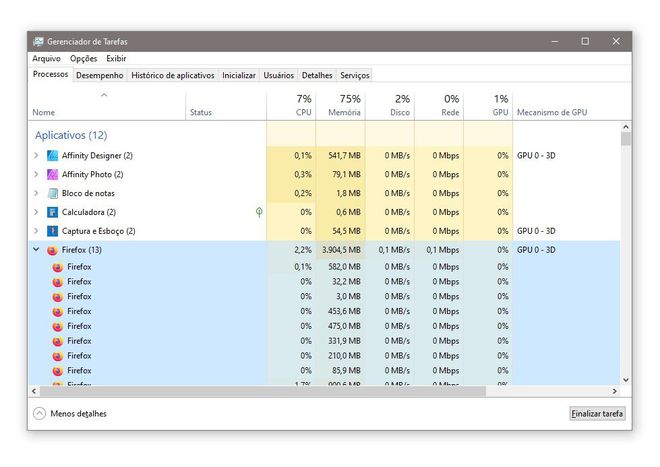Minimize the Gerenciador de Tarefas window
The width and height of the screenshot is (660, 467).
coord(555,41)
